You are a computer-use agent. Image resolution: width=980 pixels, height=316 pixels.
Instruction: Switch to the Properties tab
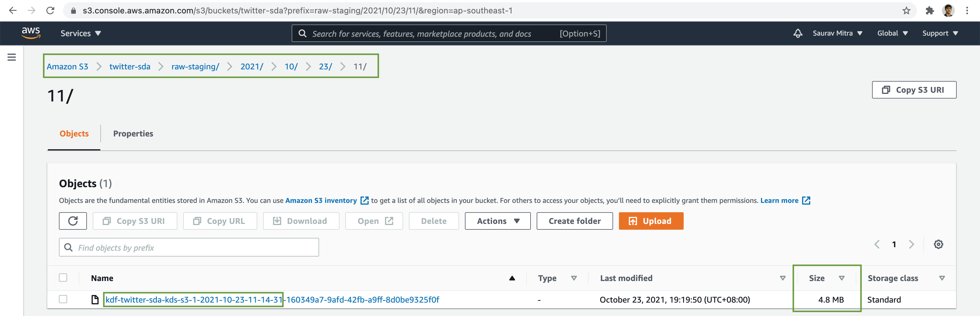(132, 133)
